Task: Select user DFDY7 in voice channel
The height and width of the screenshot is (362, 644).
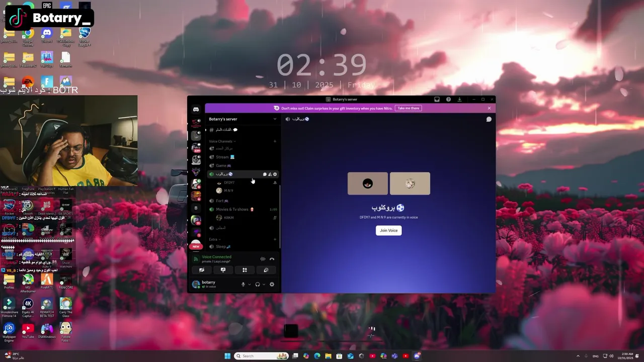Action: click(246, 183)
